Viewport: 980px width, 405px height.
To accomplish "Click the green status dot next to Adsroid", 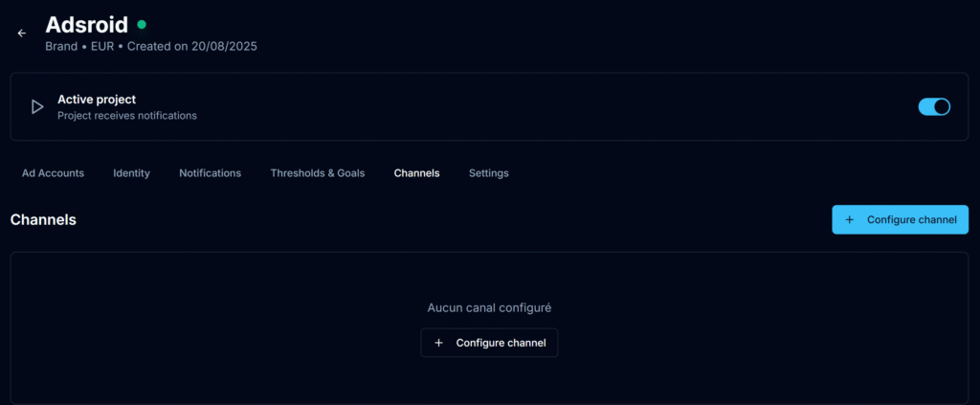I will point(142,25).
